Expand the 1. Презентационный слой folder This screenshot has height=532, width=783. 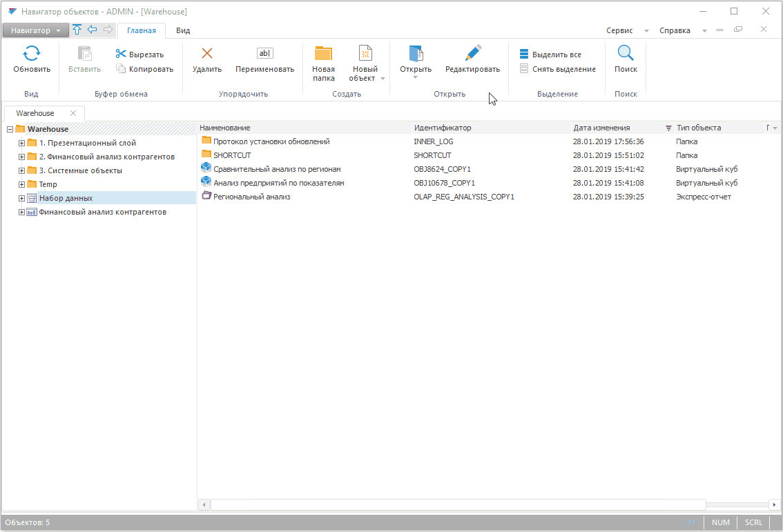[22, 143]
